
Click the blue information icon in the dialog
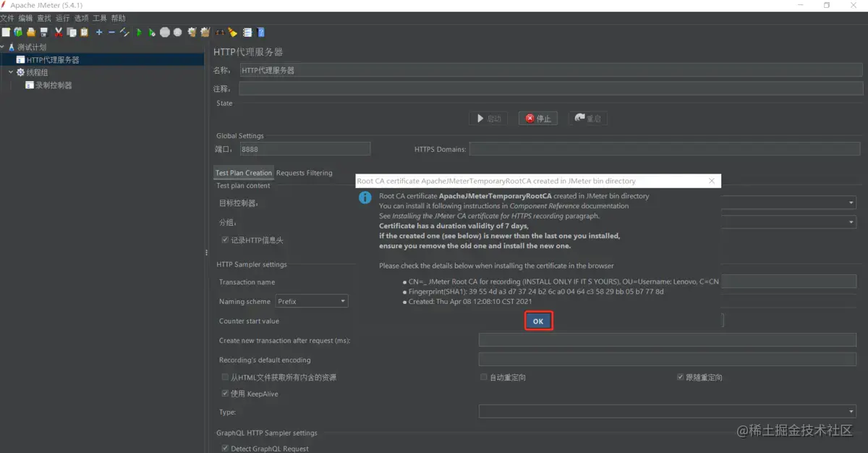click(x=366, y=197)
